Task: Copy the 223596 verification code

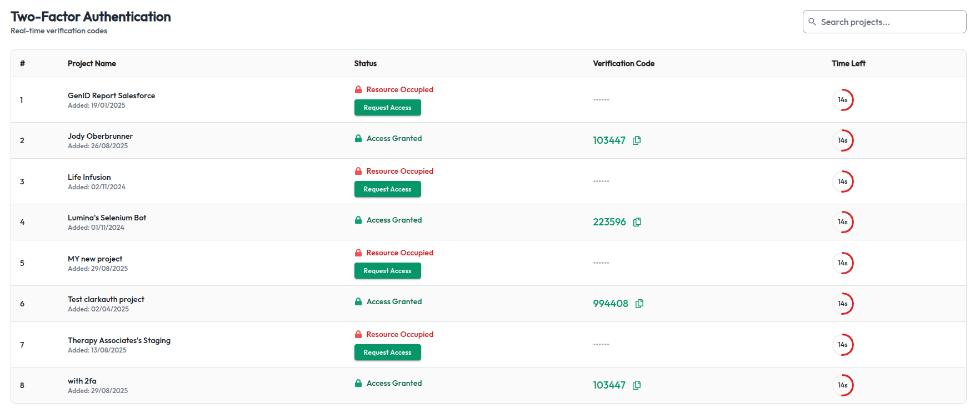Action: [x=637, y=222]
